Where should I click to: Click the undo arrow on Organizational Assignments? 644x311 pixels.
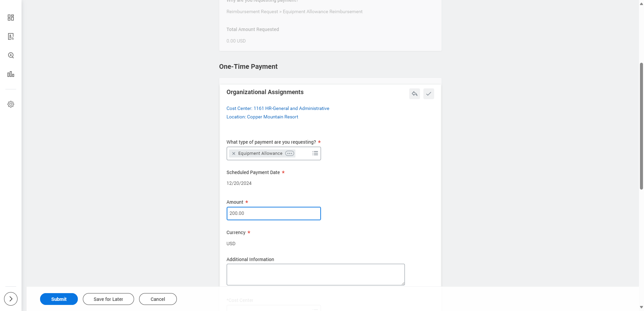tap(415, 94)
